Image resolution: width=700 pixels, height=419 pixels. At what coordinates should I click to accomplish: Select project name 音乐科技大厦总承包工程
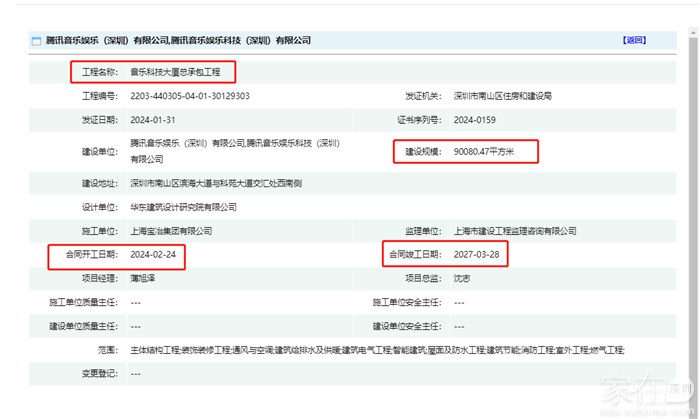(x=174, y=72)
